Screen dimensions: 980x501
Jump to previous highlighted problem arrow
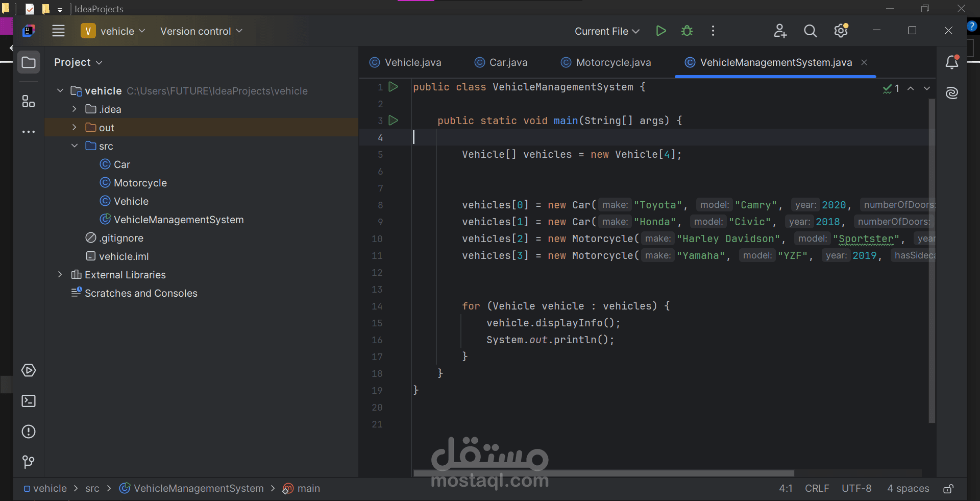click(911, 88)
